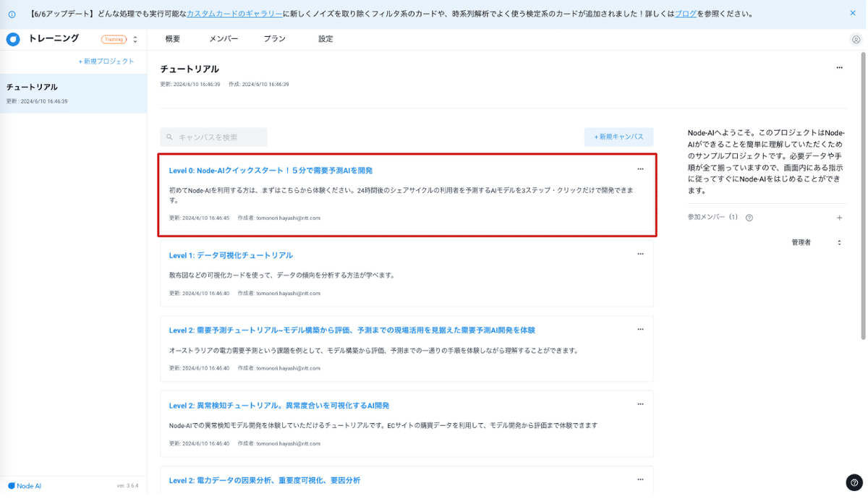Image resolution: width=868 pixels, height=499 pixels.
Task: Click the Node AI logo in footer
Action: [25, 486]
